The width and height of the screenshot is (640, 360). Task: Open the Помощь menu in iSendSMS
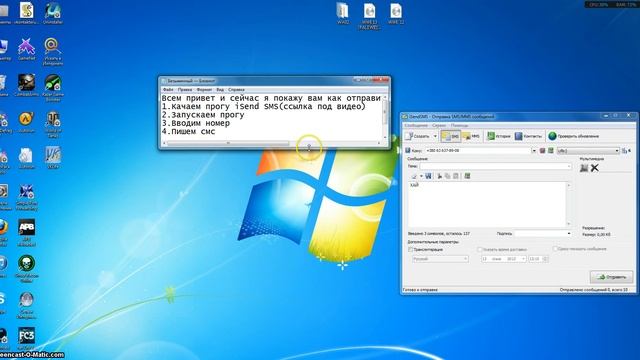pos(459,125)
